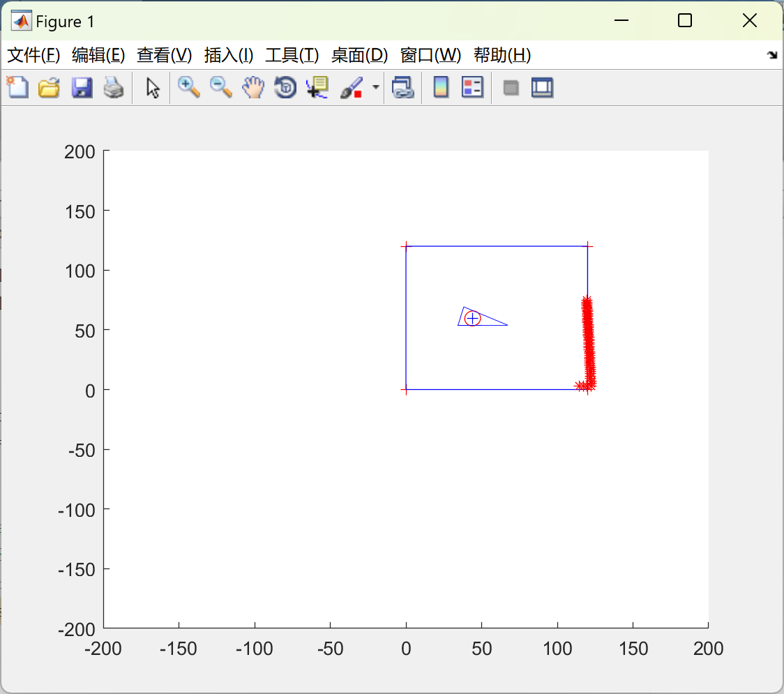Screen dimensions: 784x694
Task: Insert a Legend using its toolbar icon
Action: click(x=472, y=87)
